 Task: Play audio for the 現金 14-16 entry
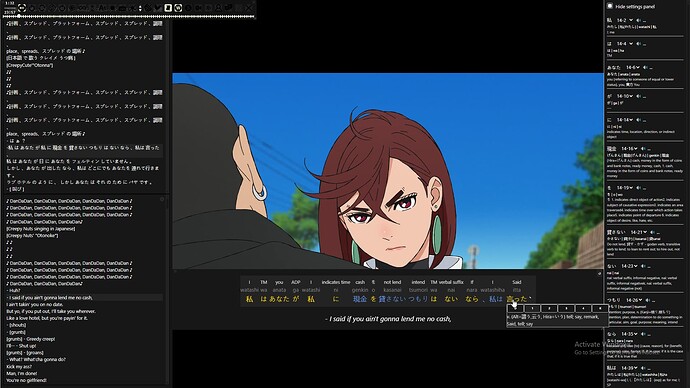click(x=643, y=149)
